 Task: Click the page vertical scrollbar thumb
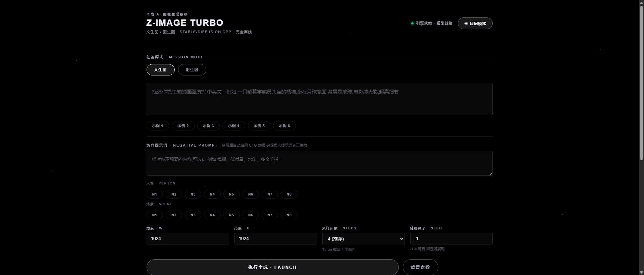[641, 83]
